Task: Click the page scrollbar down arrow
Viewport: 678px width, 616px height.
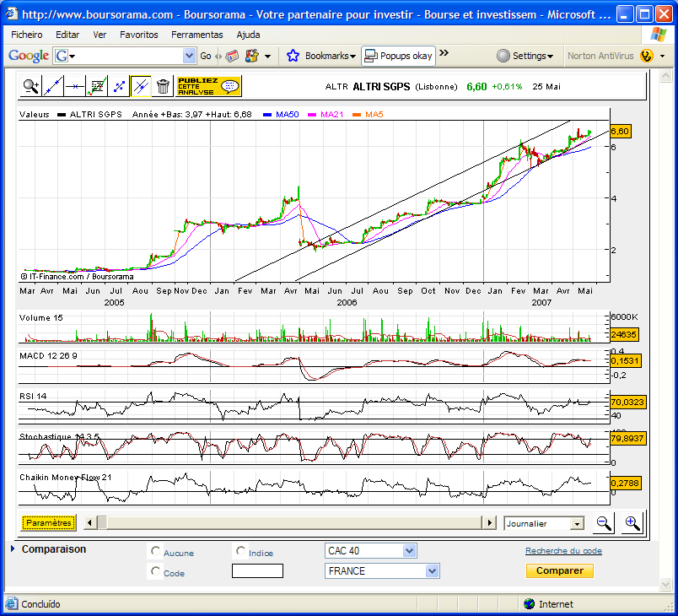Action: 665,585
